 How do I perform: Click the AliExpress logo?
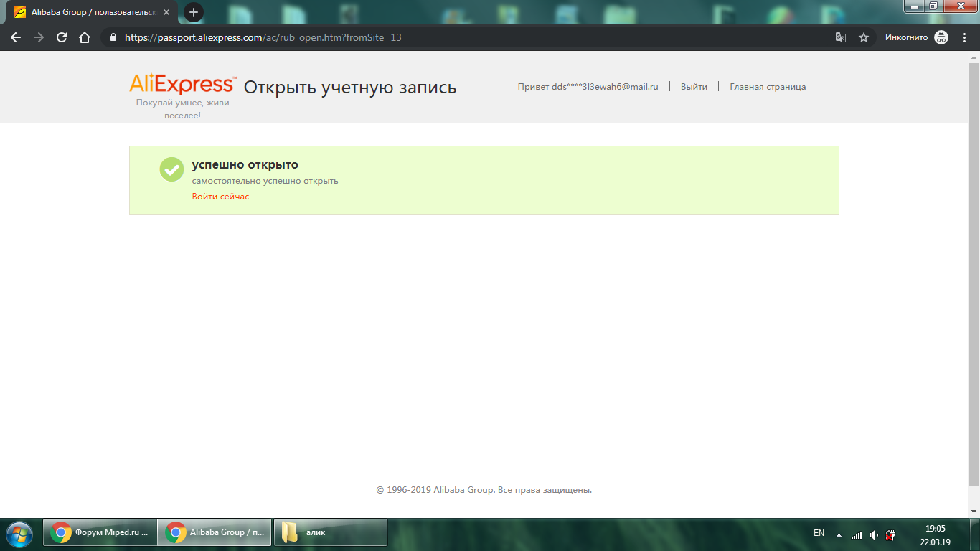[183, 85]
